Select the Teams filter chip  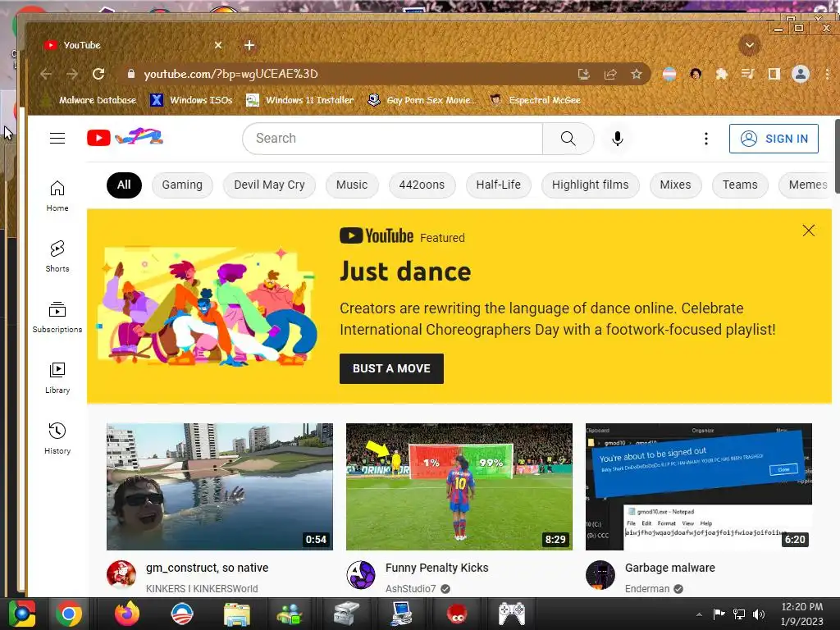point(740,185)
